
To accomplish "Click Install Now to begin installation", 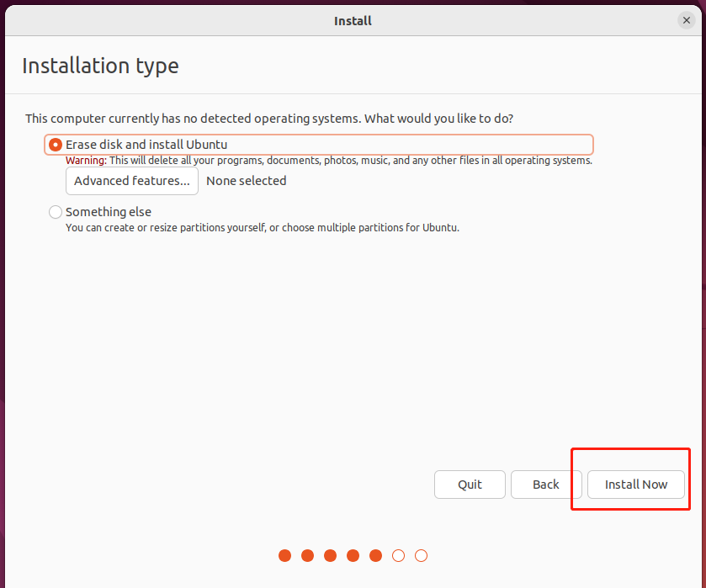I will point(636,485).
